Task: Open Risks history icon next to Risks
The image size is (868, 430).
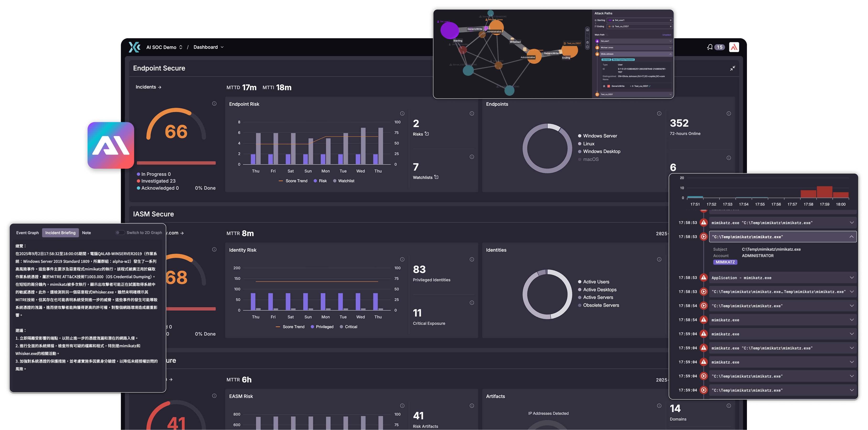Action: pos(427,134)
